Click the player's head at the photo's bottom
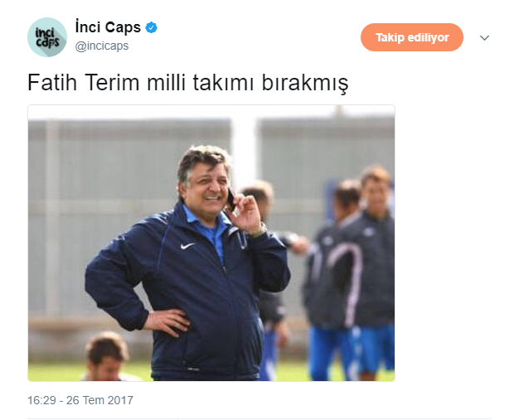Image resolution: width=519 pixels, height=420 pixels. click(x=106, y=355)
